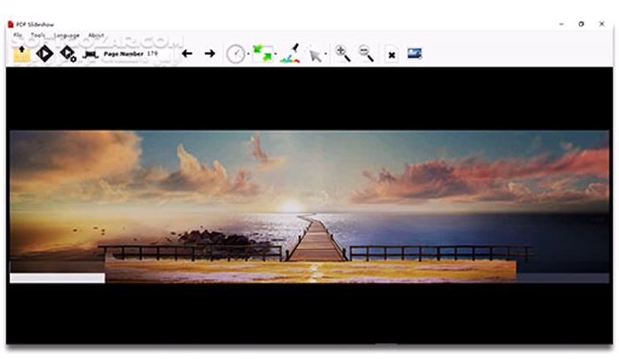Screen dimensions: 619x364
Task: Zoom in with the plus magnifier
Action: 342,54
